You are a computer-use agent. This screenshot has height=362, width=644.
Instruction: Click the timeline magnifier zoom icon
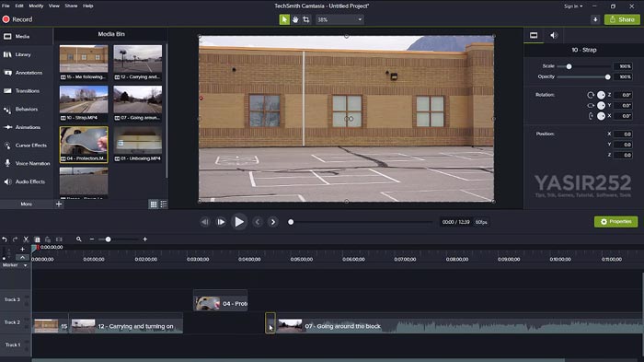79,239
